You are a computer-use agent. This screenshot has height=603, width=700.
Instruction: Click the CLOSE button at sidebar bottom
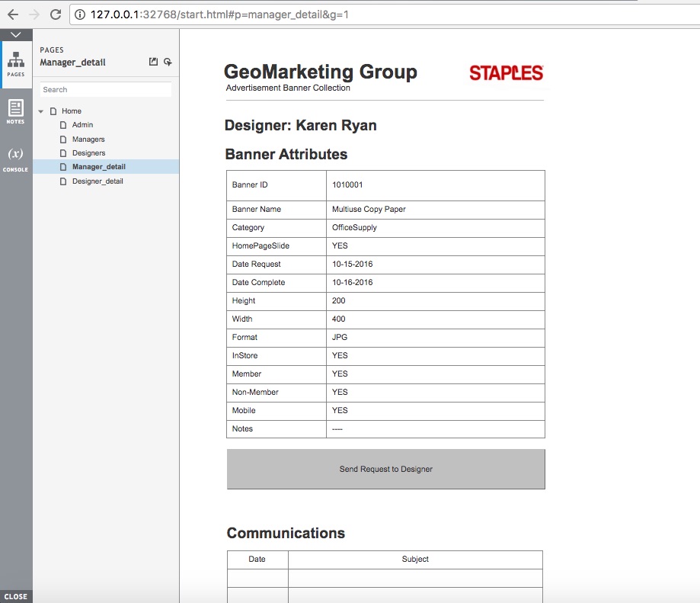[16, 596]
